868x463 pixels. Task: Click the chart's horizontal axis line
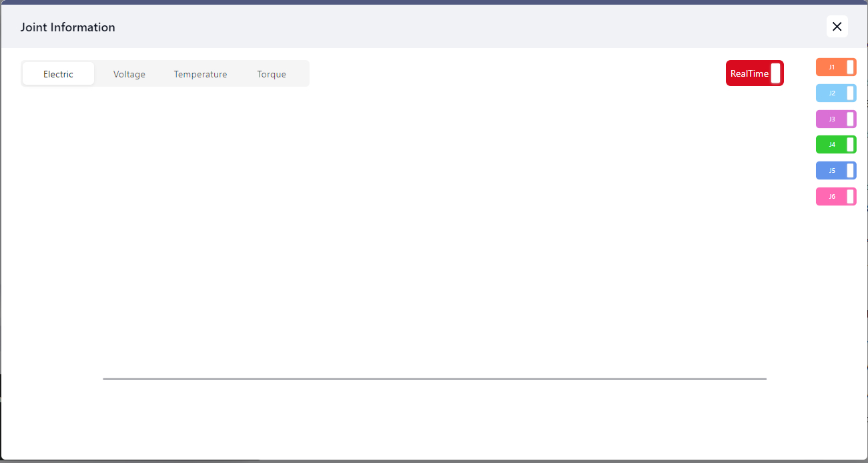(x=434, y=379)
